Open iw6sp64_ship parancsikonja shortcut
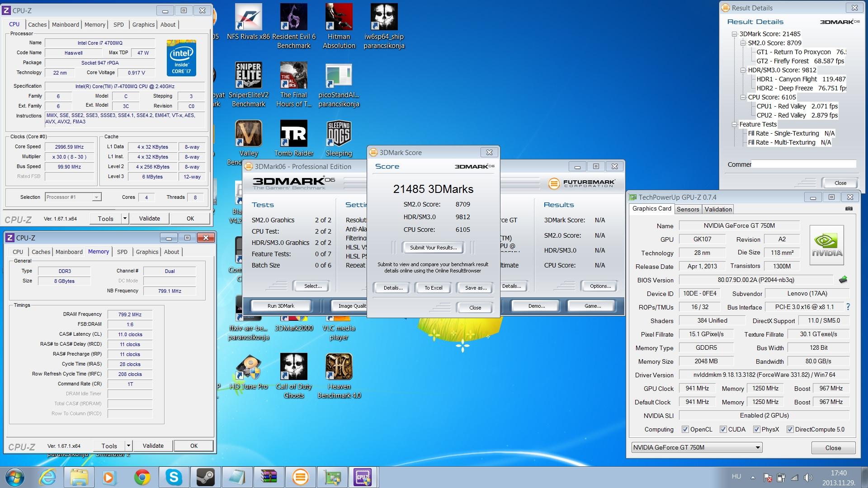This screenshot has height=488, width=868. click(384, 26)
